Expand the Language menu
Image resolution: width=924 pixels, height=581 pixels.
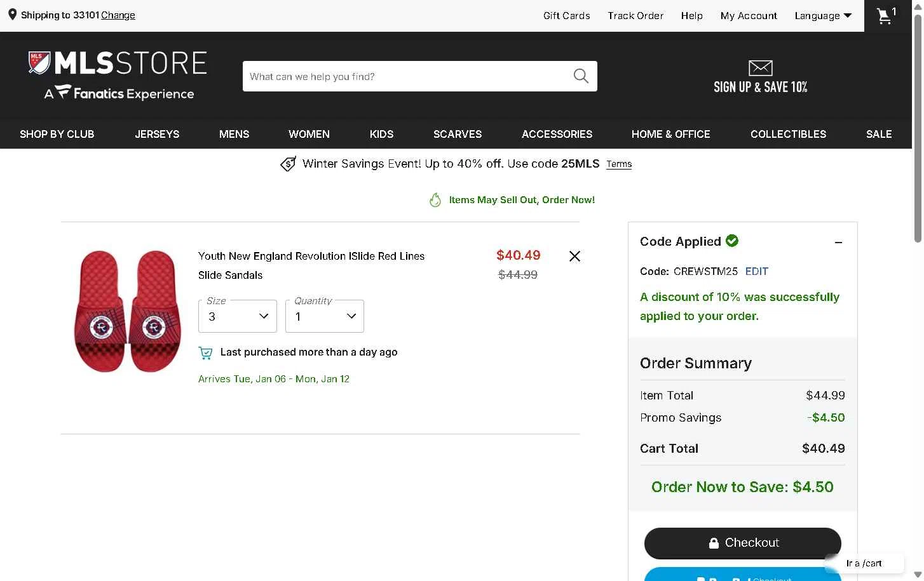pyautogui.click(x=823, y=16)
